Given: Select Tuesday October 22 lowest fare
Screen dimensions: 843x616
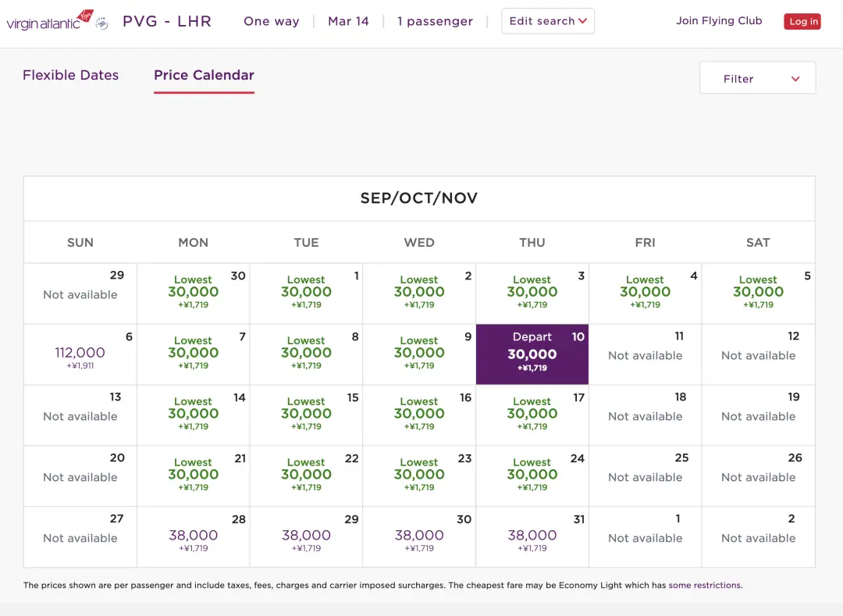Looking at the screenshot, I should point(306,475).
